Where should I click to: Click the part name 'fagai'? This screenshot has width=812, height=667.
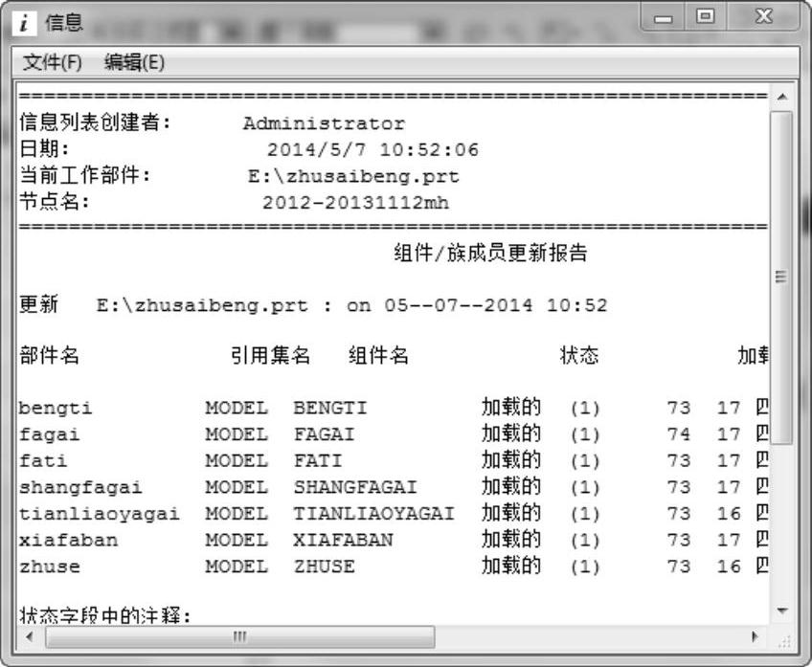point(49,434)
